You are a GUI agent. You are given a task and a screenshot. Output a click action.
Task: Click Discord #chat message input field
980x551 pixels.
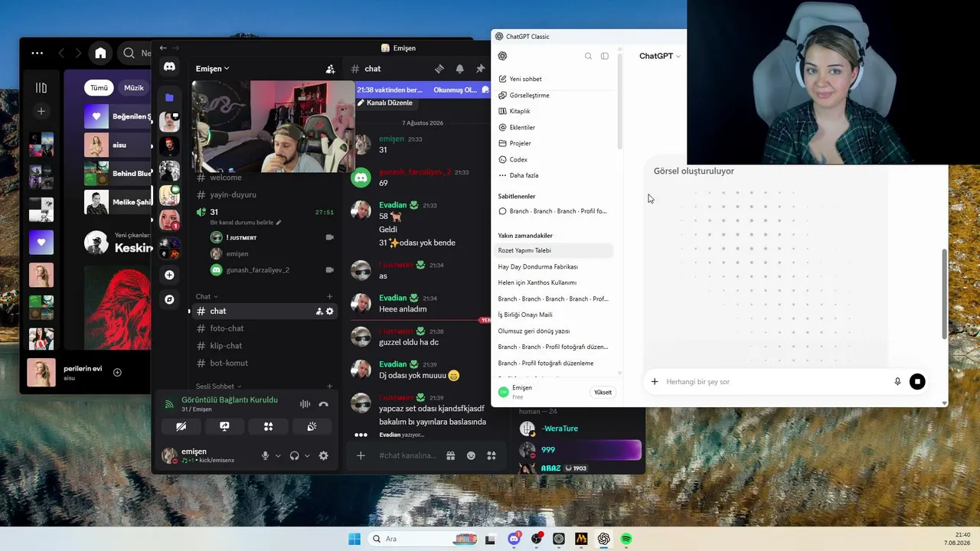tap(407, 456)
